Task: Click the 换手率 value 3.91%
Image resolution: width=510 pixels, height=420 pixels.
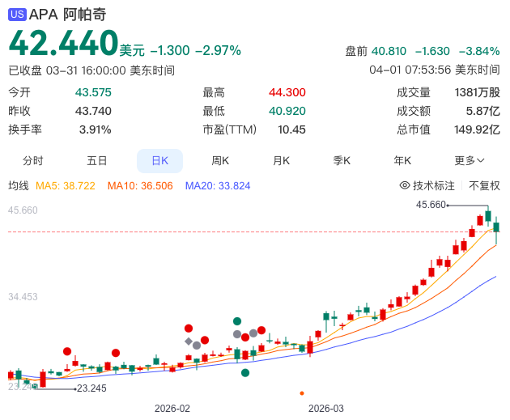Action: pos(96,129)
